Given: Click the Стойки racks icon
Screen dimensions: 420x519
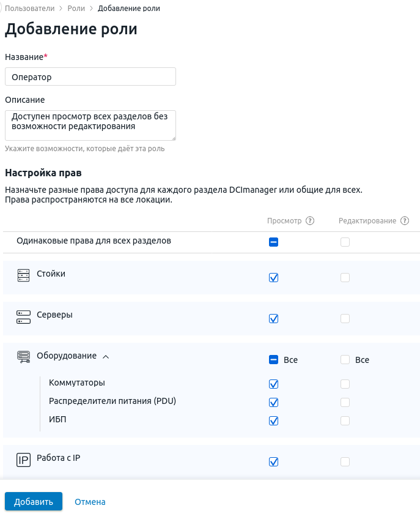Looking at the screenshot, I should click(23, 275).
